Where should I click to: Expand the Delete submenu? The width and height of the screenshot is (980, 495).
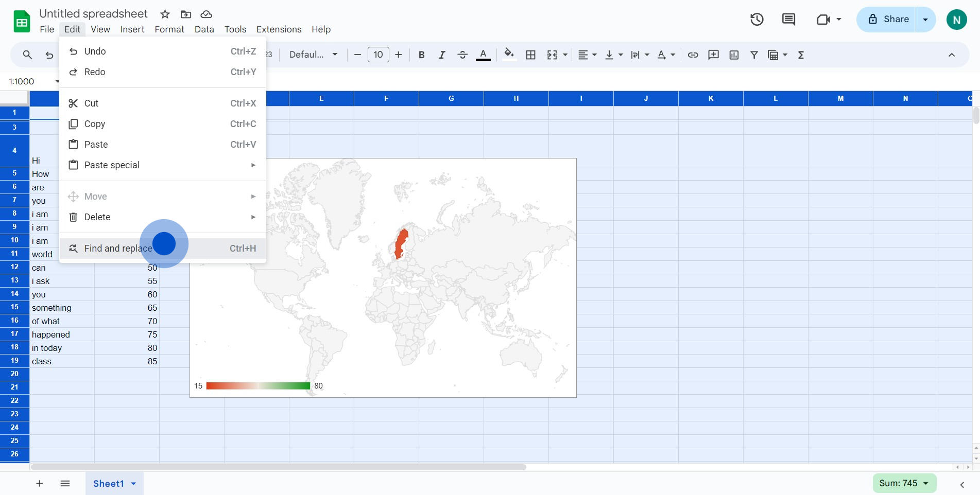163,217
